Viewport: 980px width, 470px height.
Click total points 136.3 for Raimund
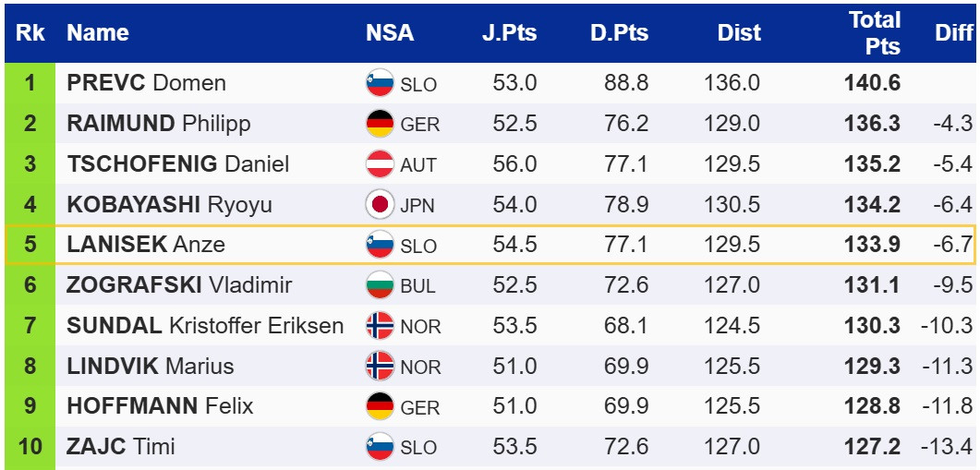coord(872,124)
